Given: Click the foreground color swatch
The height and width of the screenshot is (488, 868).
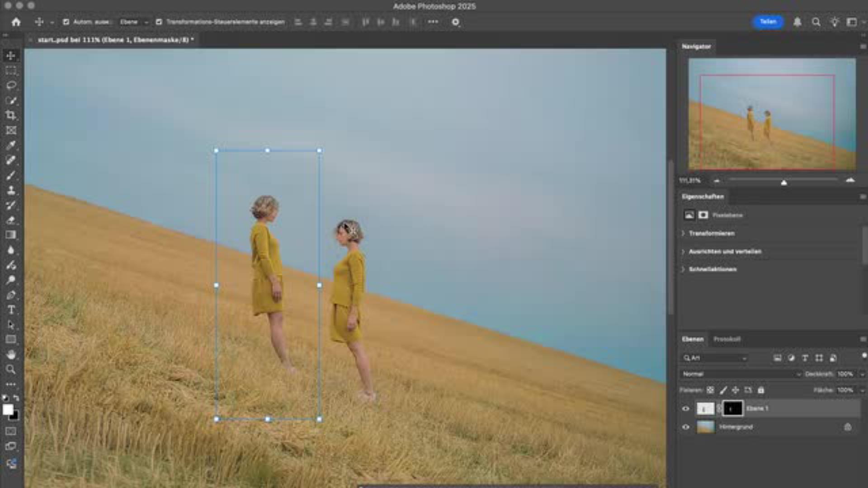Looking at the screenshot, I should [x=8, y=409].
